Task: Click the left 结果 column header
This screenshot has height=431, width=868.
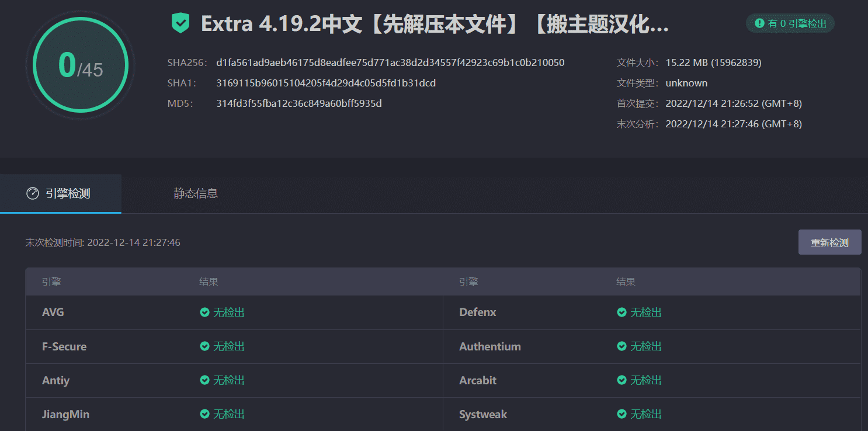Action: tap(209, 281)
